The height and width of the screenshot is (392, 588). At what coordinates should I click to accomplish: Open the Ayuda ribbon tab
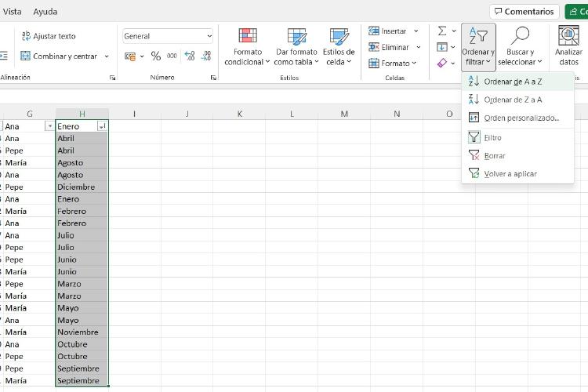pos(45,12)
